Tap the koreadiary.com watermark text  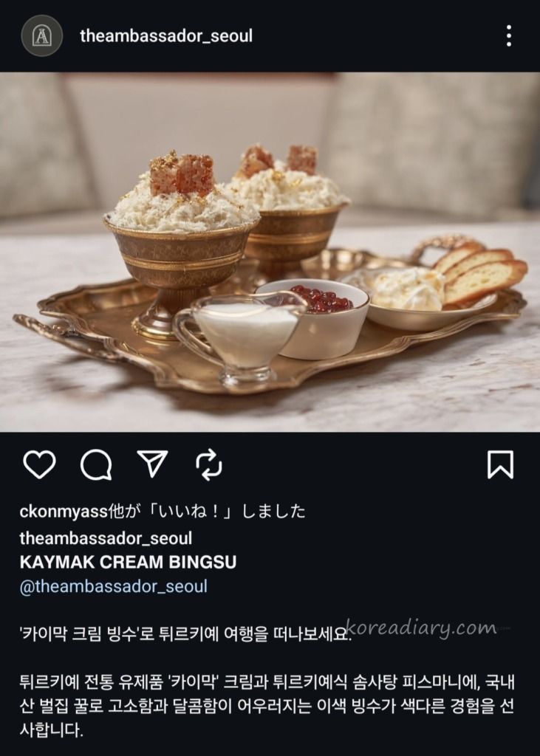(421, 628)
